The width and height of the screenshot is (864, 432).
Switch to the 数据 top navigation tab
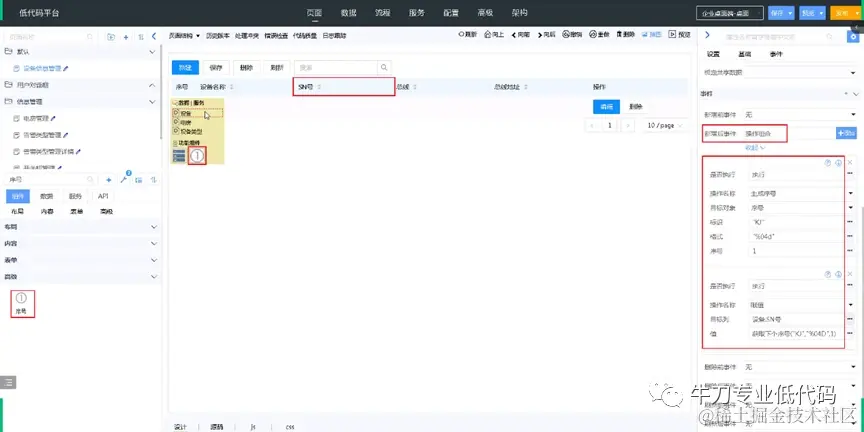pos(348,13)
